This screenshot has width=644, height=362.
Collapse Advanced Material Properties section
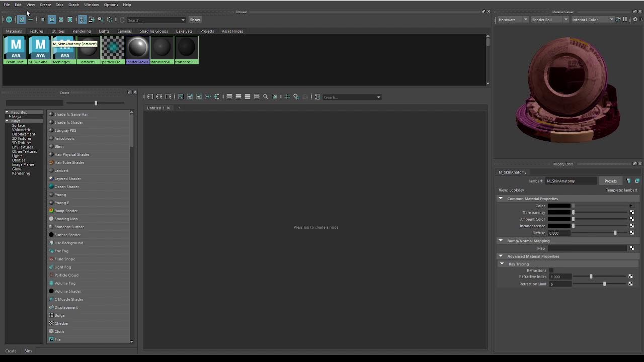point(501,256)
